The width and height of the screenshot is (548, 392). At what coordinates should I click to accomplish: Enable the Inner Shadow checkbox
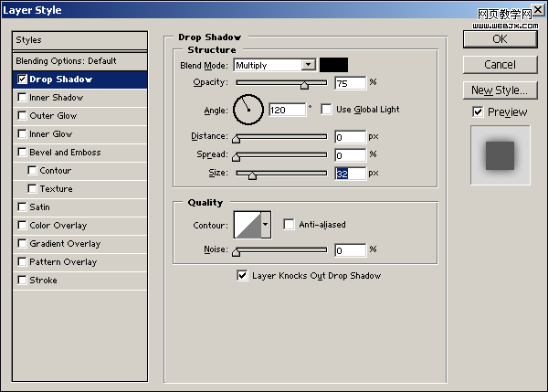22,97
